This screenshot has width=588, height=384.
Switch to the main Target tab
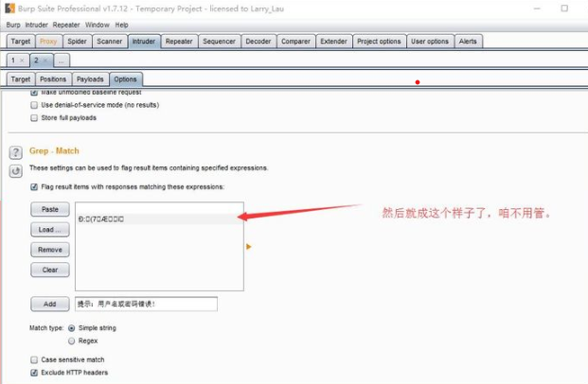[21, 42]
